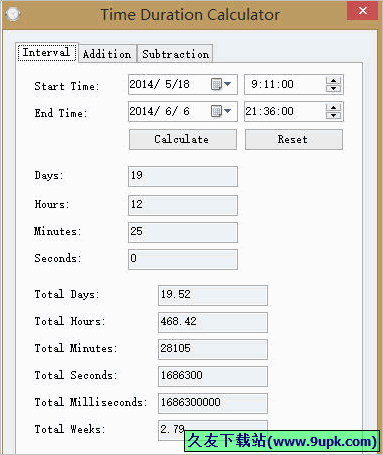This screenshot has width=383, height=455.
Task: Select the Seconds result field
Action: point(183,259)
